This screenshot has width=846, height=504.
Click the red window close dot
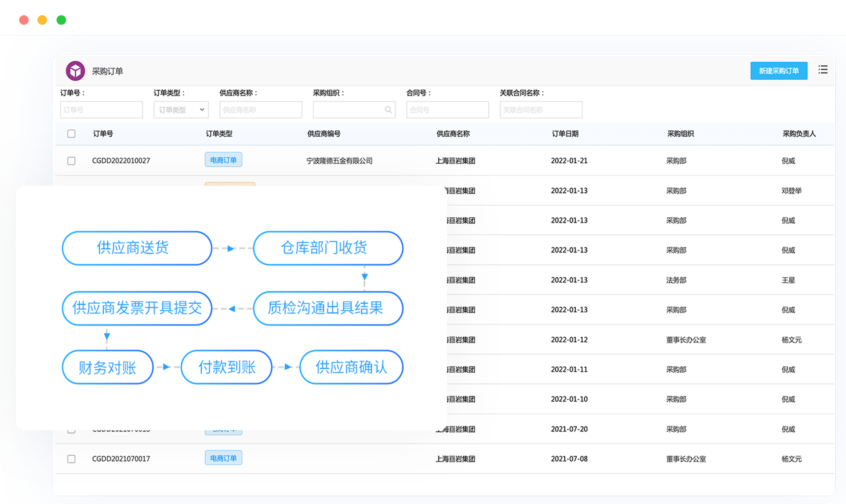click(24, 20)
